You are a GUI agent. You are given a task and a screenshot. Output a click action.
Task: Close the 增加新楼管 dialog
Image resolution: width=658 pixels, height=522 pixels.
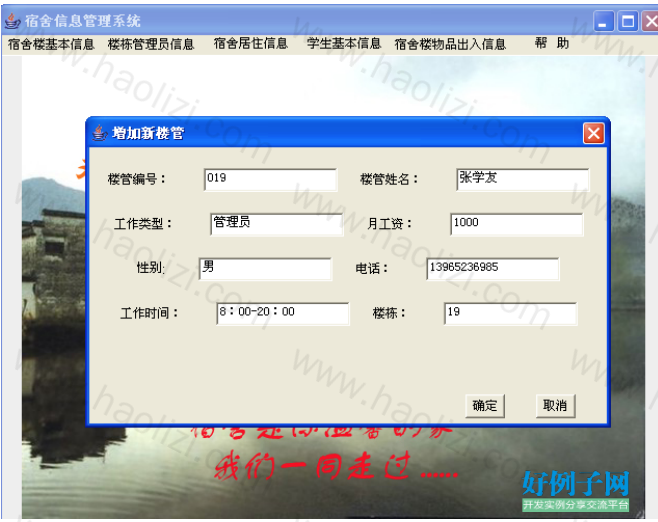(594, 133)
